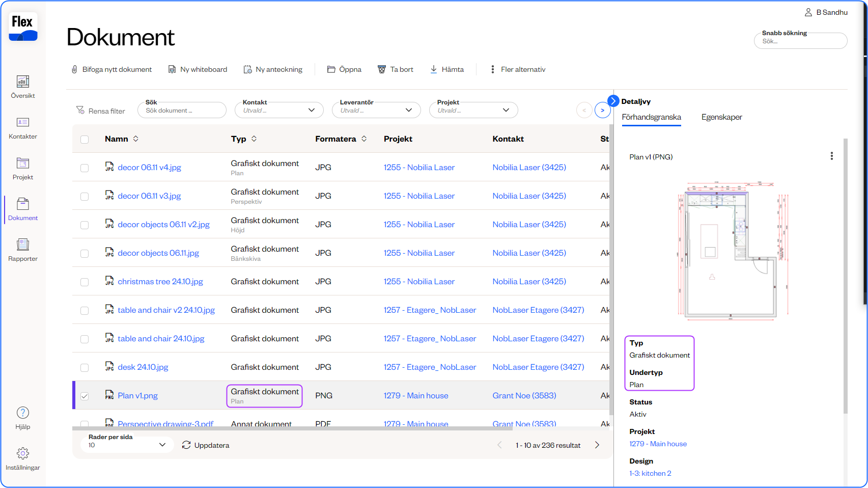This screenshot has width=868, height=488.
Task: Open Inställningar gear icon
Action: [x=22, y=453]
